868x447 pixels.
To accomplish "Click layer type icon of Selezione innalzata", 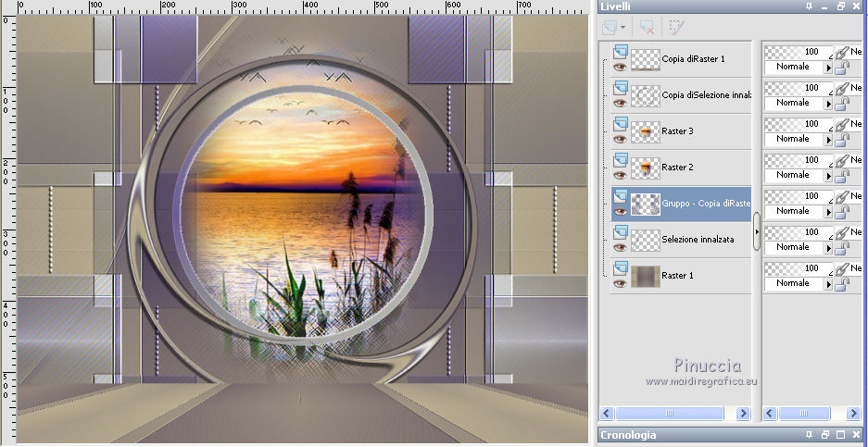I will pyautogui.click(x=620, y=231).
